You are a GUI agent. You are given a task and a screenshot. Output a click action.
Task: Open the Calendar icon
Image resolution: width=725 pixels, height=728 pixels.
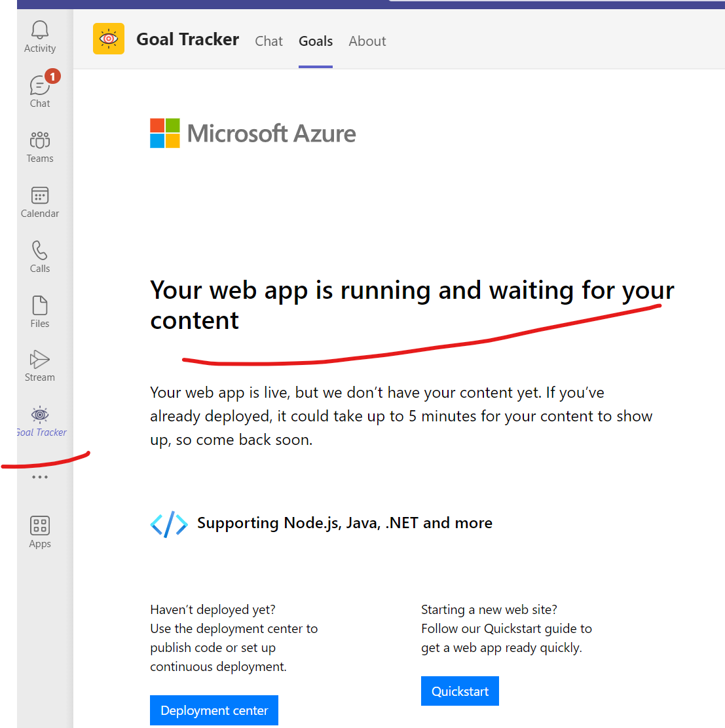40,195
